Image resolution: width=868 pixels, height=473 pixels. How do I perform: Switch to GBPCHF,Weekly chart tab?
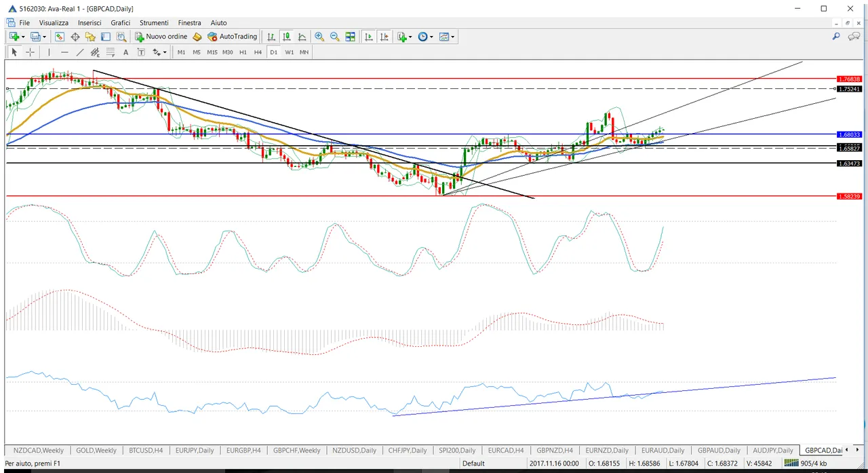pyautogui.click(x=297, y=450)
